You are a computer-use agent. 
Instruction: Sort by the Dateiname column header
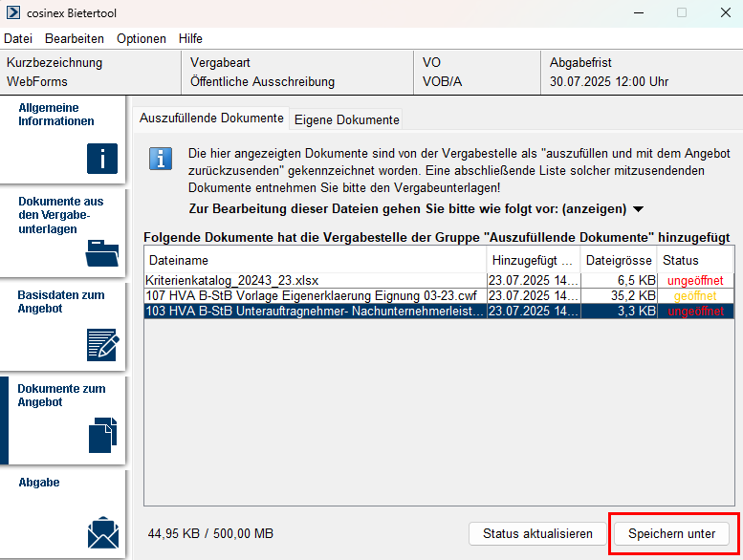click(316, 260)
